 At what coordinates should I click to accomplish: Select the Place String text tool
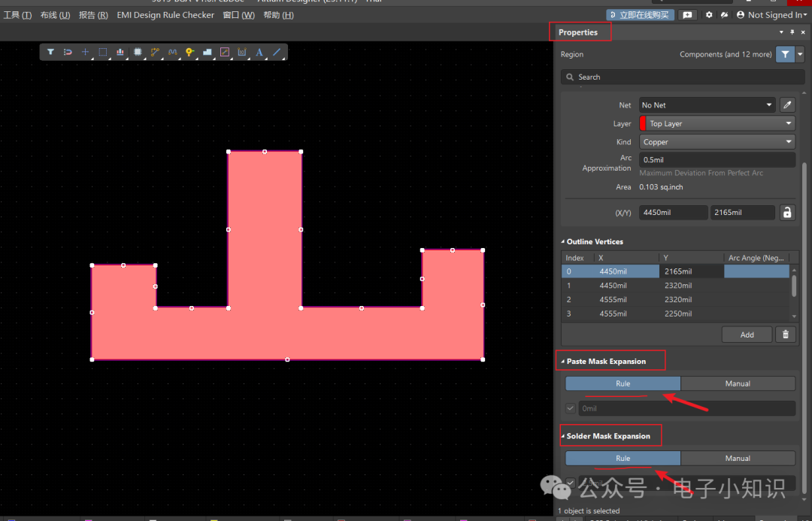tap(259, 52)
